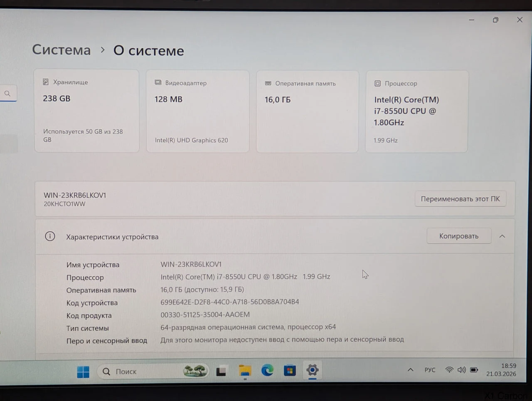Click Intel(R) UHD Graphics 620 text
This screenshot has width=532, height=401.
coord(192,140)
